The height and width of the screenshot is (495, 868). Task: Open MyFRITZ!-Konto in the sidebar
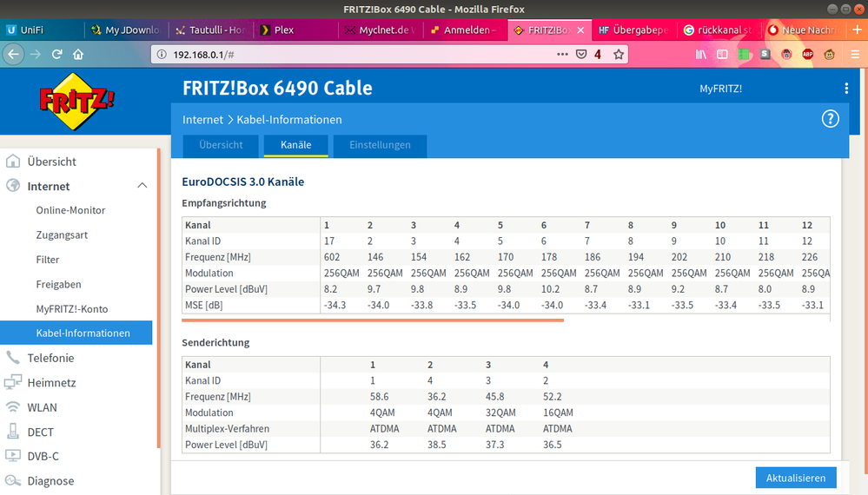click(x=72, y=309)
